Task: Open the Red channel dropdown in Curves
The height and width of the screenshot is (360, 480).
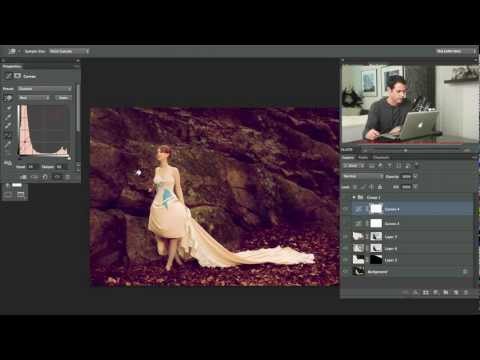Action: pyautogui.click(x=34, y=98)
